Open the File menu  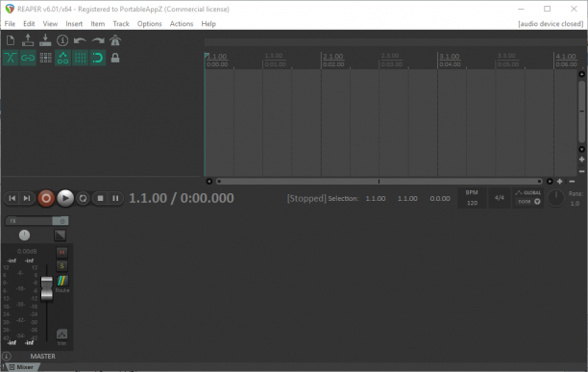click(x=10, y=24)
